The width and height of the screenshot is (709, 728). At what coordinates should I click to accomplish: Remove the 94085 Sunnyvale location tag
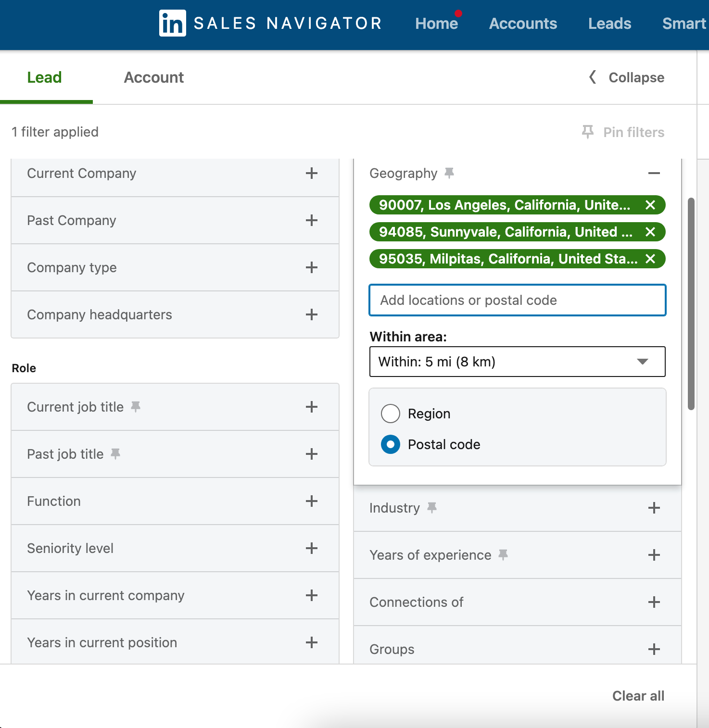650,232
